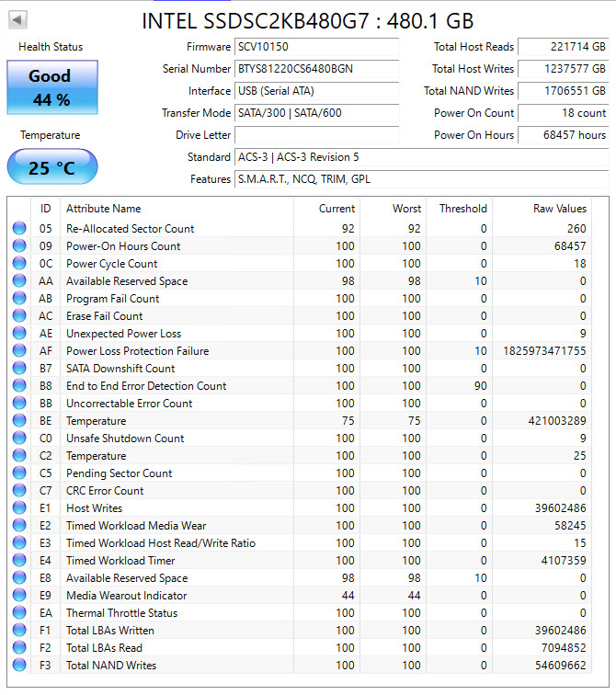Click the status circle for Re-Allocated Sector Count
Image resolution: width=616 pixels, height=695 pixels.
19,228
